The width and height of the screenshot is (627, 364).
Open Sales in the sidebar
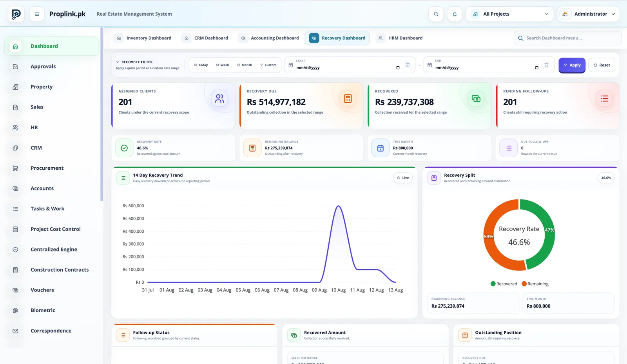click(52, 107)
